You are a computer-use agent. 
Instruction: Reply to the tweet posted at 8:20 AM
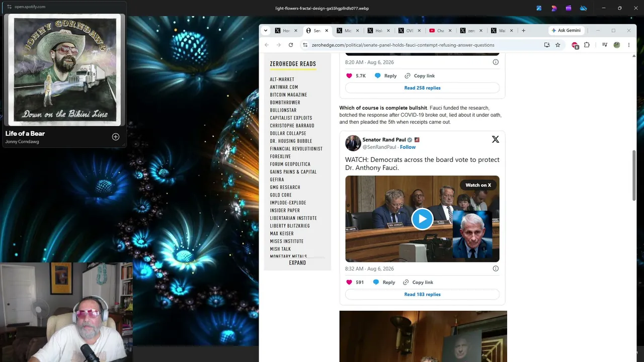(x=385, y=76)
